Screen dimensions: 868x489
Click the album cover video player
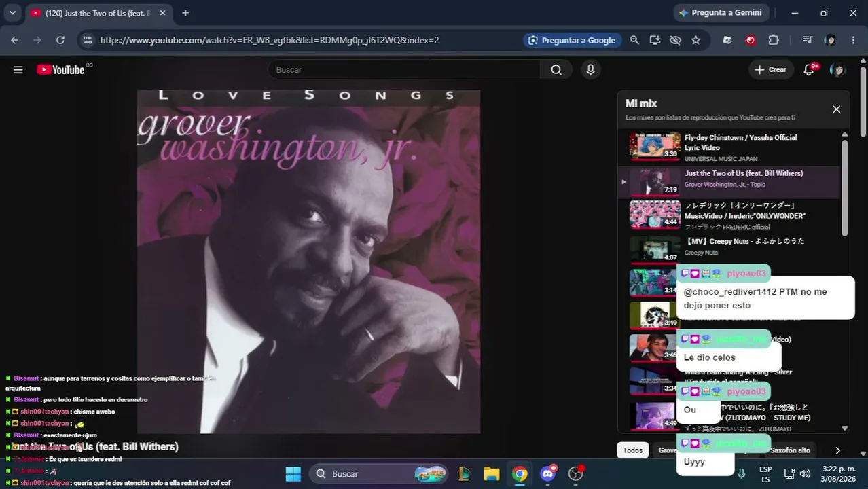coord(308,261)
